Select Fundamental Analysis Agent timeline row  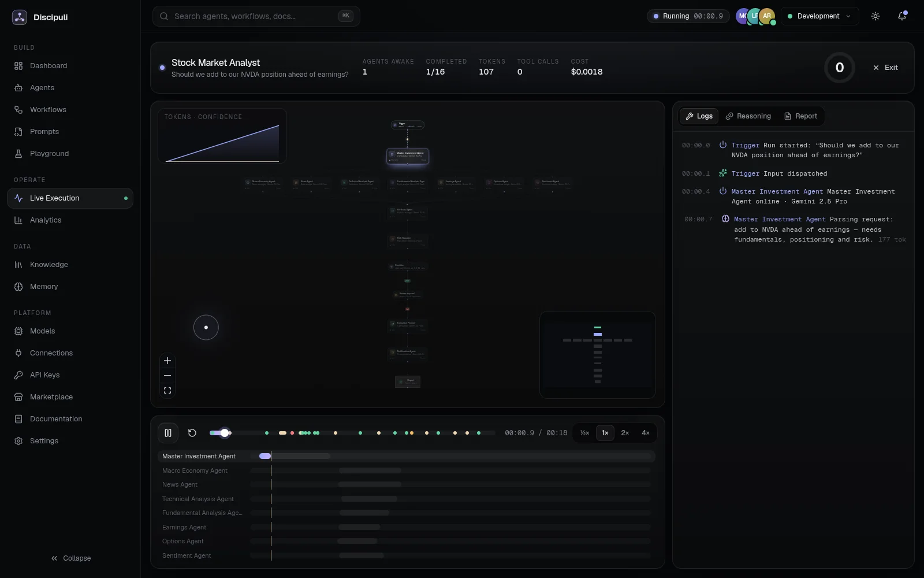point(406,513)
